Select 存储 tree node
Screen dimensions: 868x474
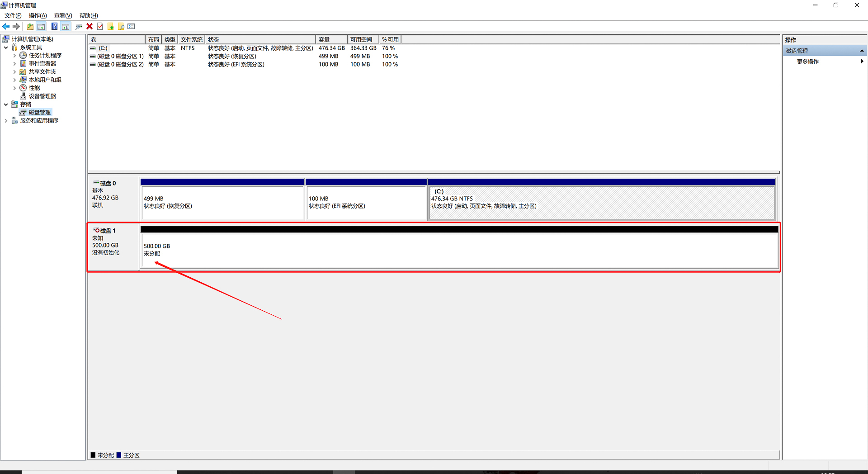coord(25,104)
